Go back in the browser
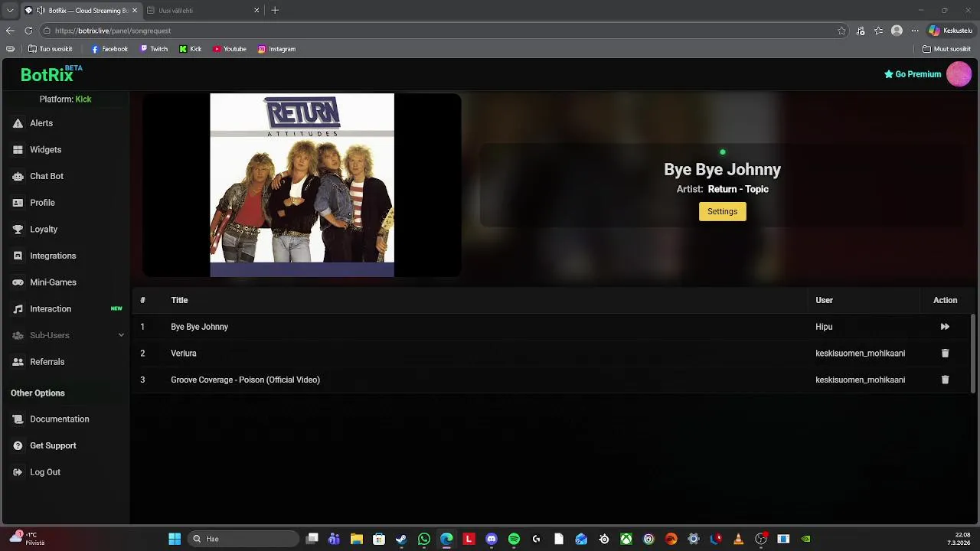This screenshot has height=551, width=980. pyautogui.click(x=10, y=31)
